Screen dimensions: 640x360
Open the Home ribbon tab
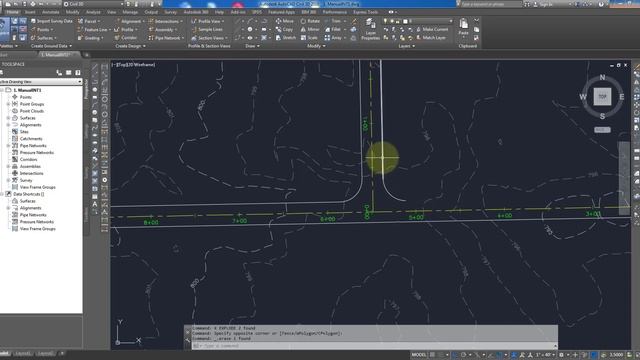coord(12,12)
